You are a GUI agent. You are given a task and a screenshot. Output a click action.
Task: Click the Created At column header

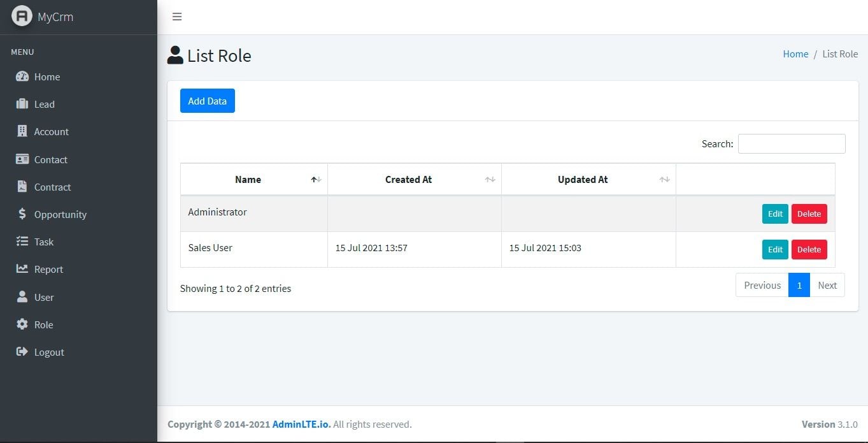tap(415, 180)
